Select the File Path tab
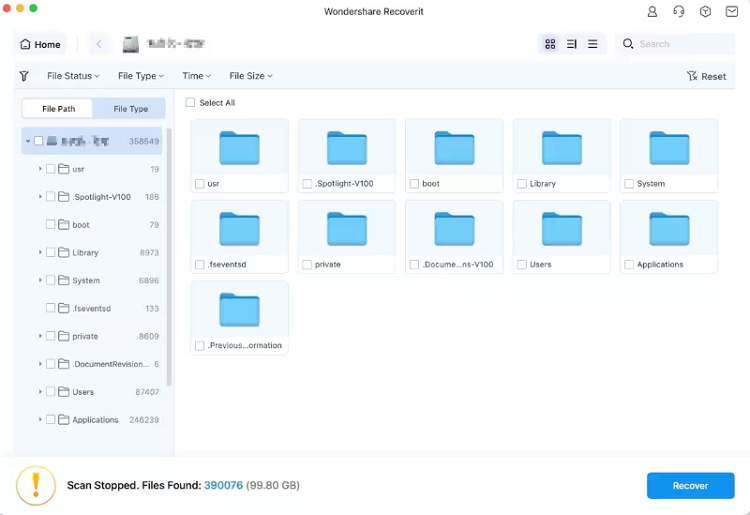The width and height of the screenshot is (750, 515). 58,109
